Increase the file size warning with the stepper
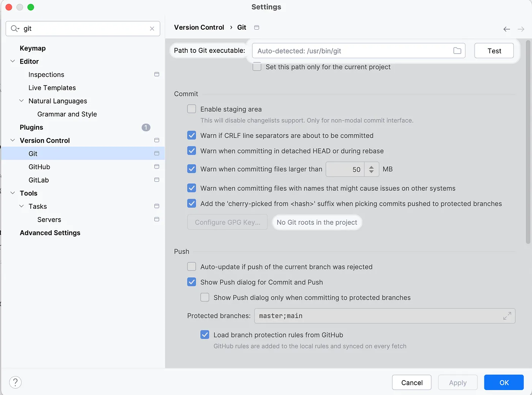Image resolution: width=532 pixels, height=395 pixels. [x=372, y=167]
